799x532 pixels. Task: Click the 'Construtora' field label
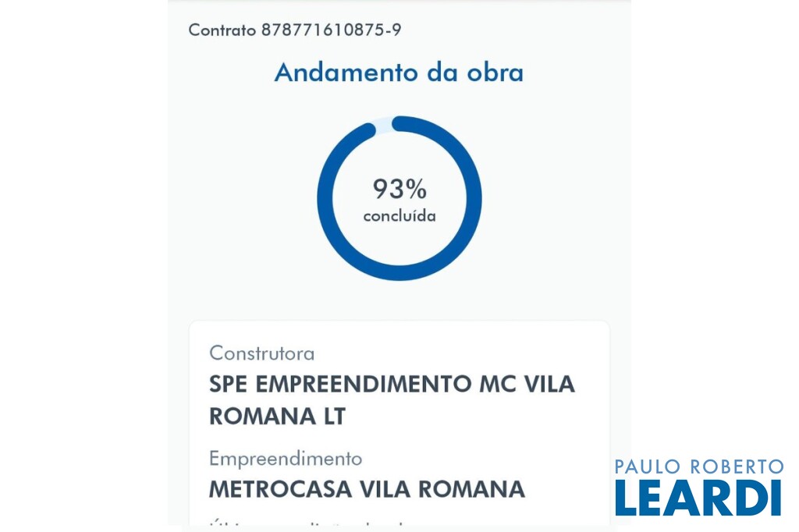click(262, 353)
